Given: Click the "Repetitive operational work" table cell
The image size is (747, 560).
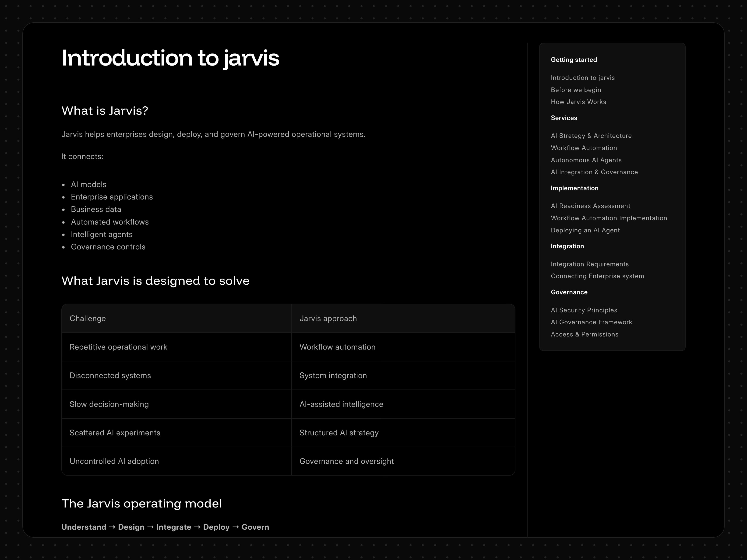Looking at the screenshot, I should (177, 347).
